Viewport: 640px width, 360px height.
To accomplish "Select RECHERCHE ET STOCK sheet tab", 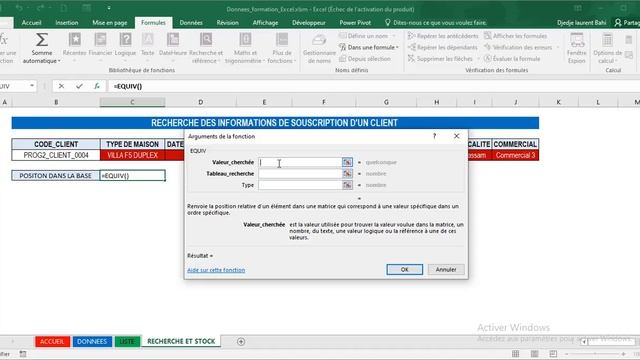I will point(181,341).
